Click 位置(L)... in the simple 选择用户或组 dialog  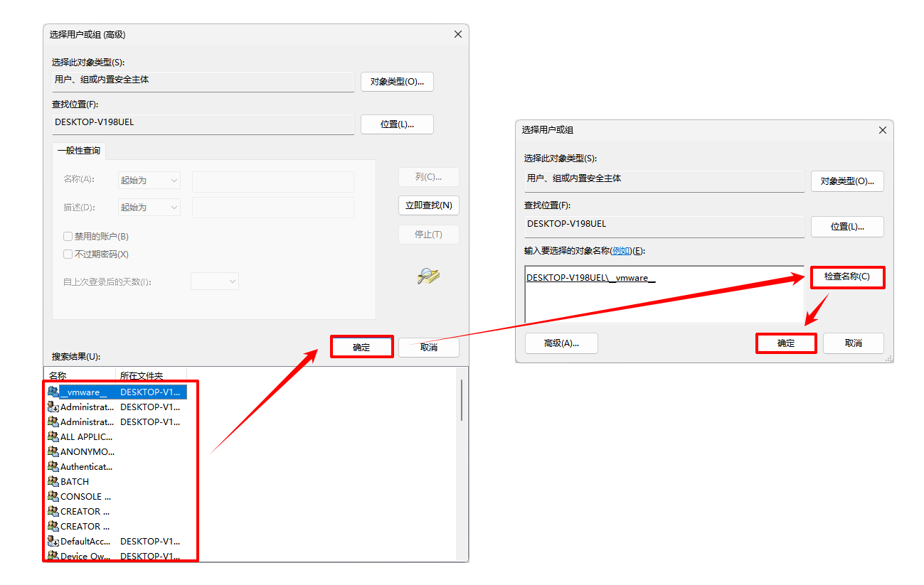[x=847, y=227]
